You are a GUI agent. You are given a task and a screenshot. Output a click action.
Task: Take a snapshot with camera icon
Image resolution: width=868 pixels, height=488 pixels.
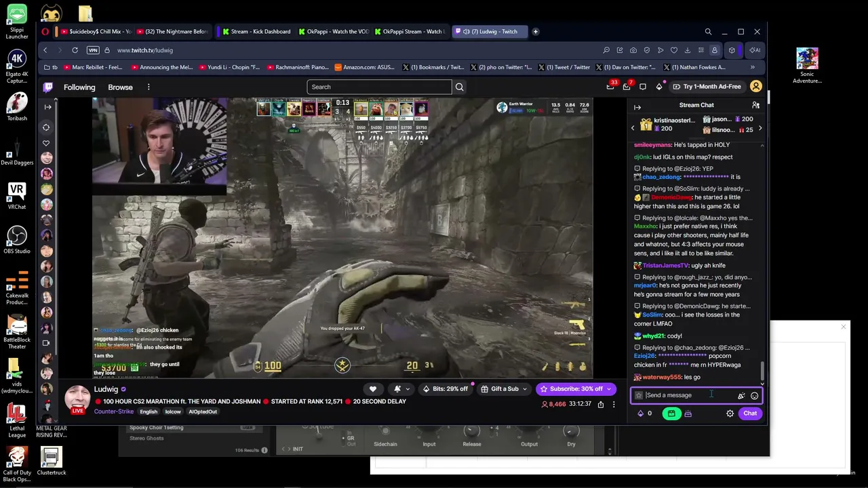[x=633, y=50]
